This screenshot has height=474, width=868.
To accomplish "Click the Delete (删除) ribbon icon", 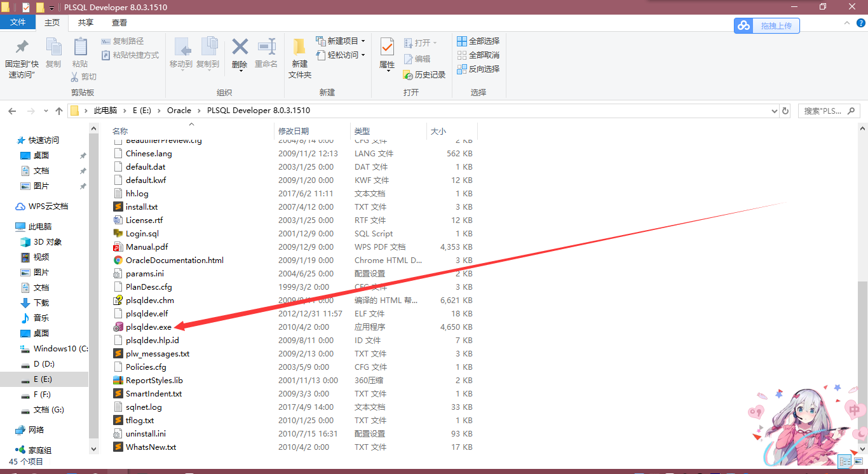I will [240, 53].
